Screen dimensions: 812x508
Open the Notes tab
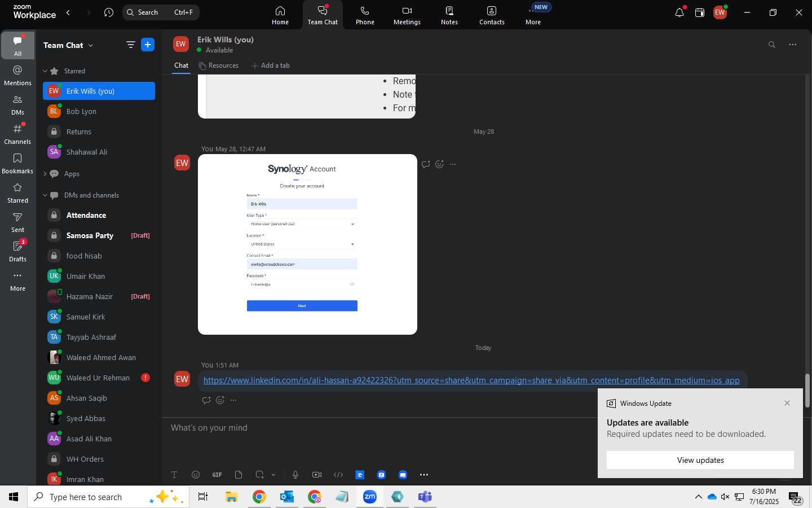click(449, 15)
